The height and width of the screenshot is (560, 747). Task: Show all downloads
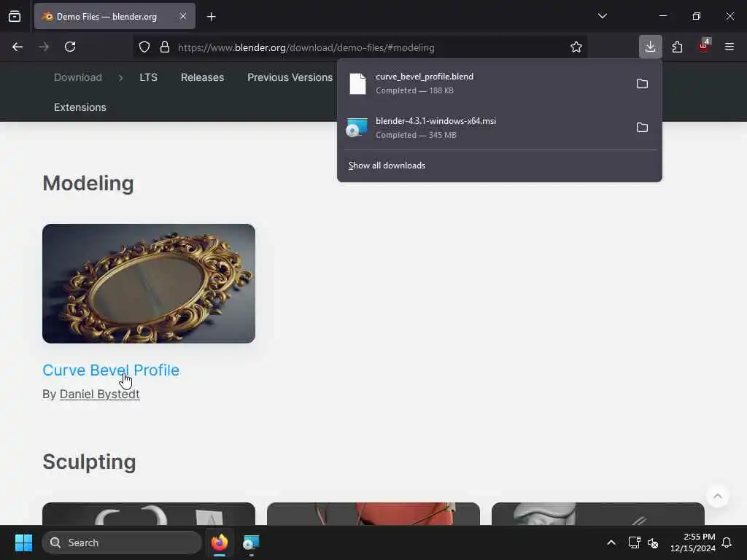pyautogui.click(x=387, y=166)
